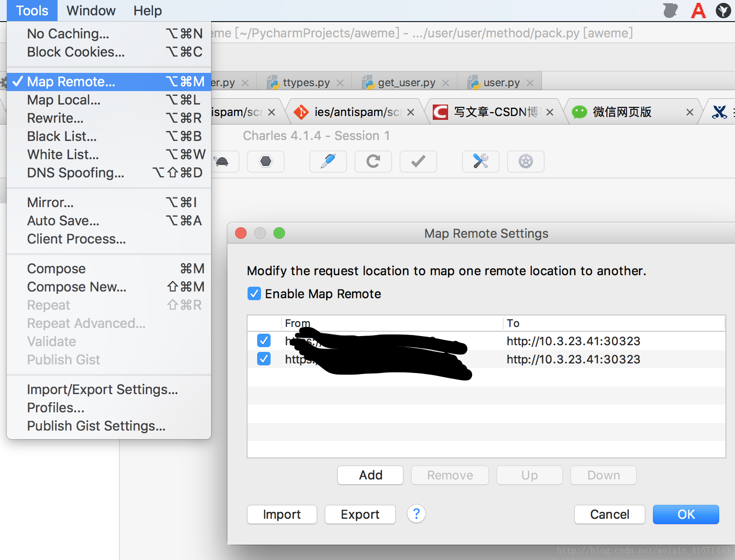
Task: Open the Tools menu
Action: pos(32,11)
